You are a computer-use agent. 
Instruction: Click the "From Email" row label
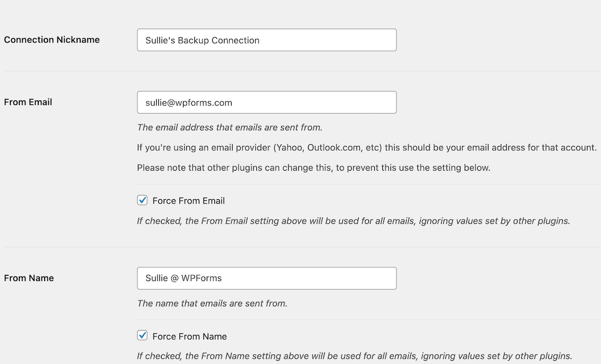[x=28, y=102]
